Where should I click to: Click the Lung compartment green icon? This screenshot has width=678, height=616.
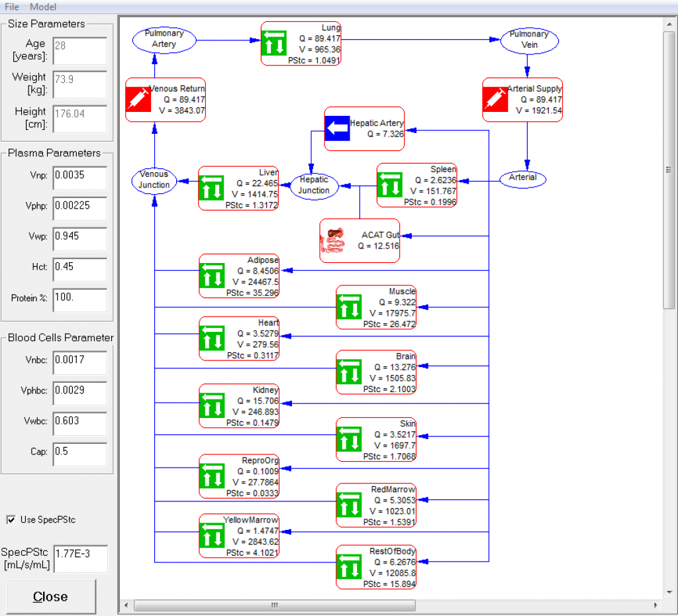pyautogui.click(x=273, y=43)
